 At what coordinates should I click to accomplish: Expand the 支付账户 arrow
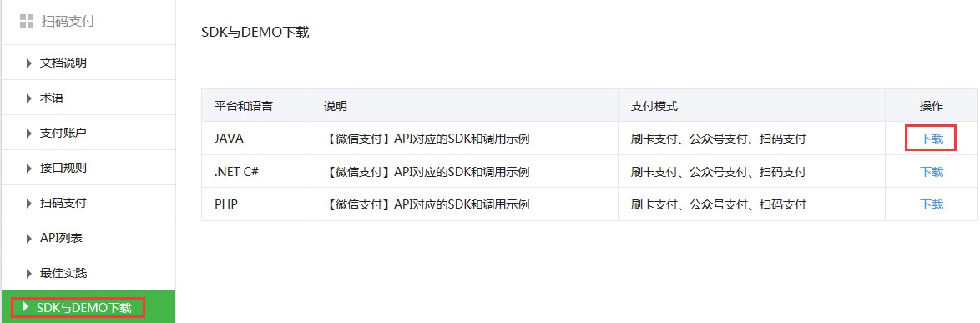tap(28, 133)
